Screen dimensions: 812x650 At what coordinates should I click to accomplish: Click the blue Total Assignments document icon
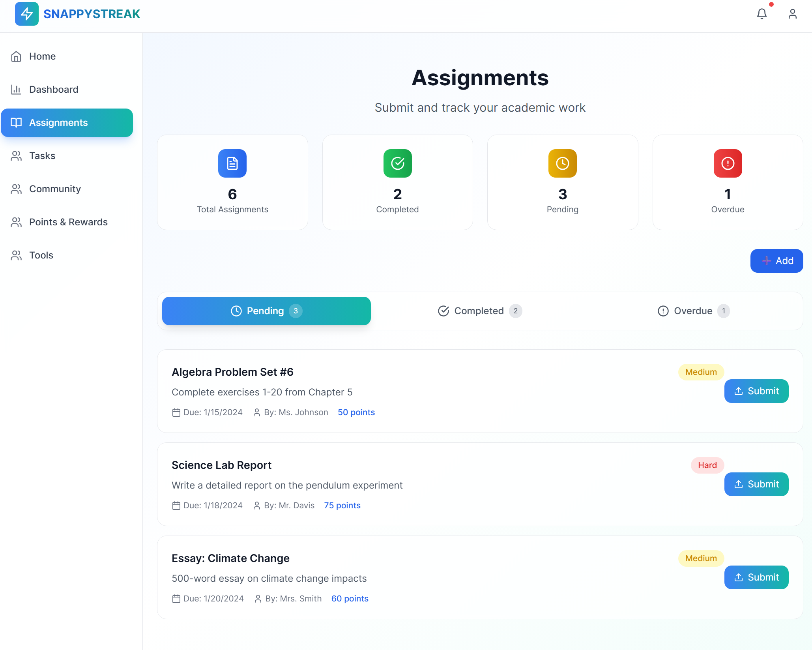coord(232,163)
